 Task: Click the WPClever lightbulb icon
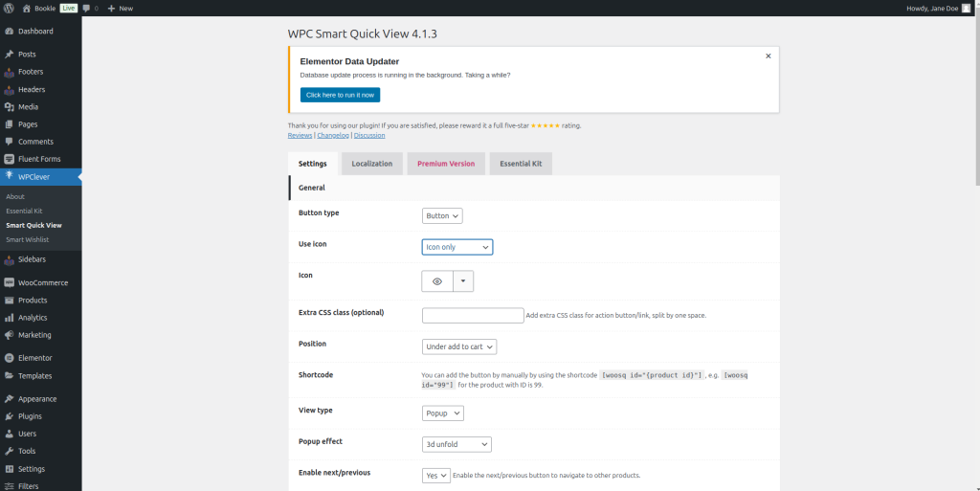pos(10,177)
